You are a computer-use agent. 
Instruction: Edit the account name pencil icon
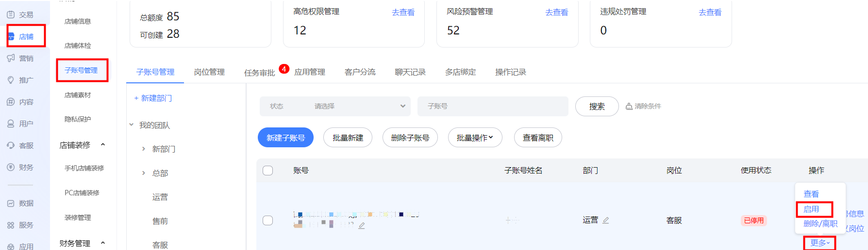(x=362, y=225)
